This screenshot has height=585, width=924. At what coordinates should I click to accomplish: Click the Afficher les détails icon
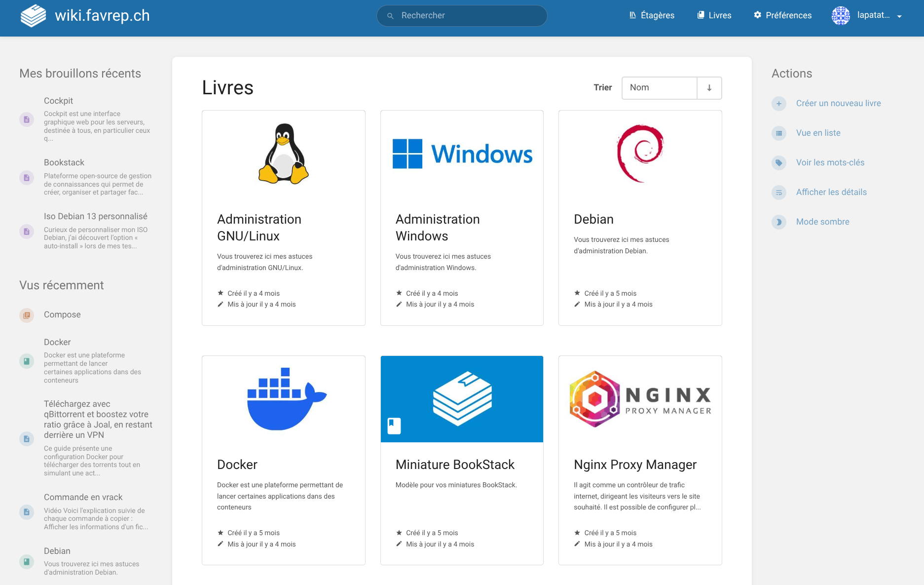pyautogui.click(x=778, y=193)
